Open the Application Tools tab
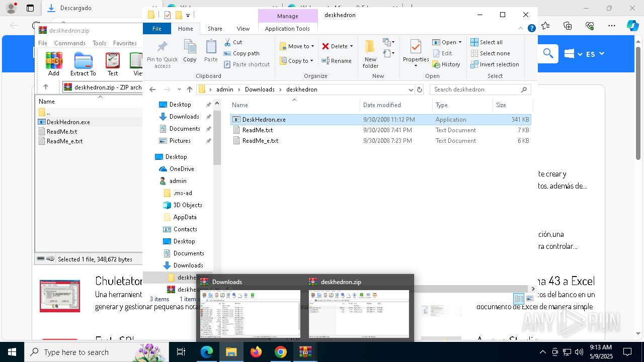644x362 pixels. (x=287, y=29)
